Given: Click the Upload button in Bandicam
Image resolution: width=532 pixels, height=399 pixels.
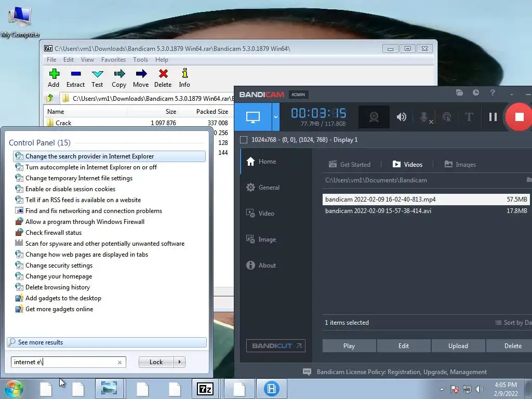Looking at the screenshot, I should pyautogui.click(x=458, y=345).
